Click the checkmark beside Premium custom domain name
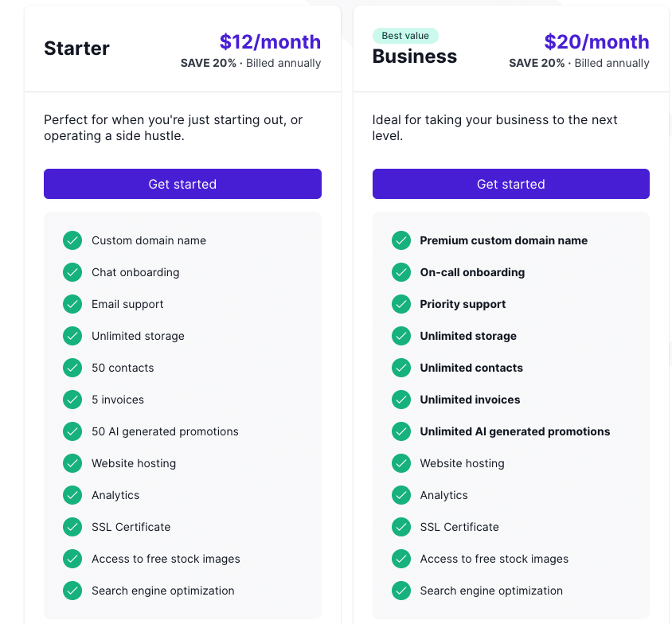 point(401,240)
